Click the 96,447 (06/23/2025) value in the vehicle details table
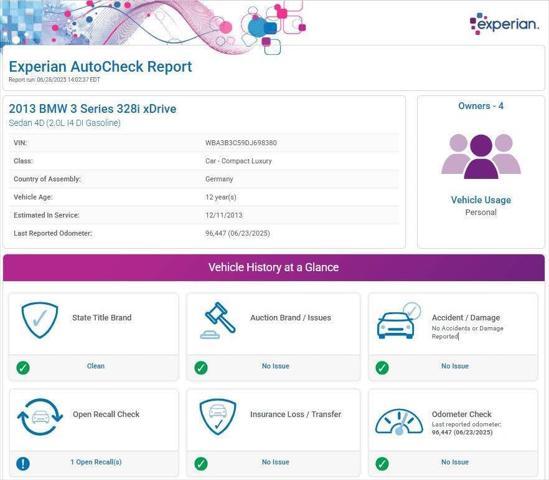Viewport: 549px width, 480px height. pos(238,234)
